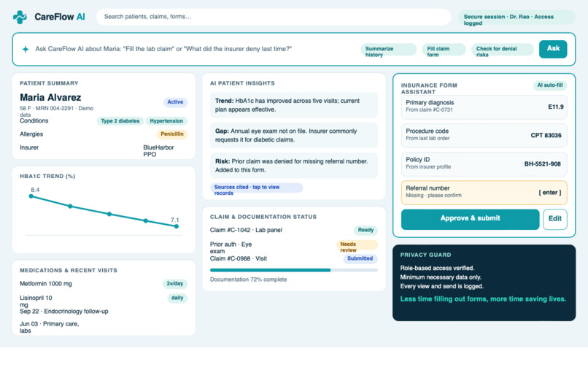Click the Sep 22 Endocrinology follow-up visit
The image size is (588, 389).
tap(63, 312)
